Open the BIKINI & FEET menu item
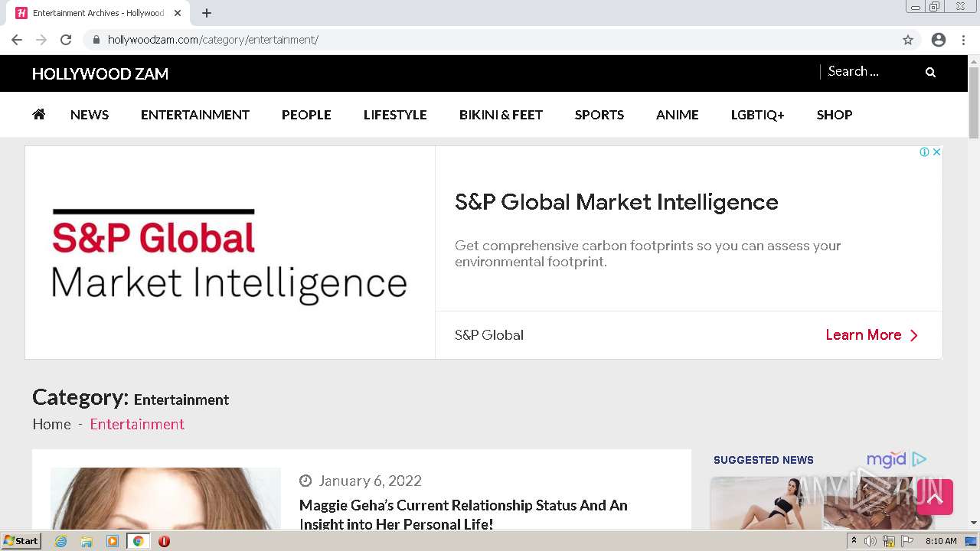This screenshot has height=551, width=980. [501, 115]
